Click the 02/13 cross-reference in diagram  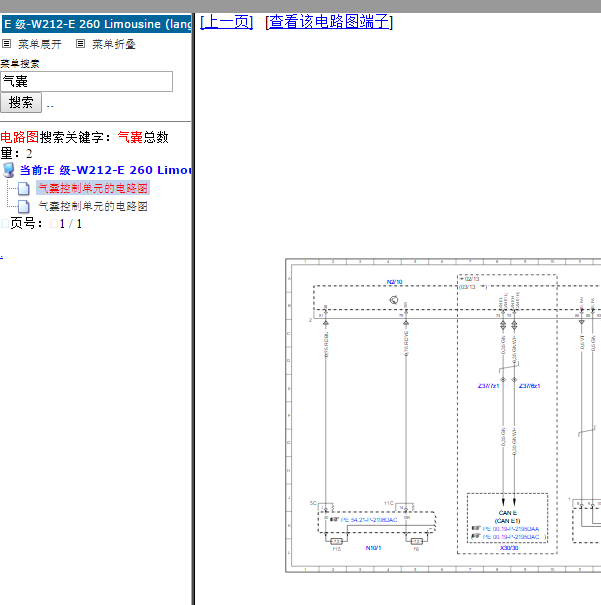click(472, 279)
